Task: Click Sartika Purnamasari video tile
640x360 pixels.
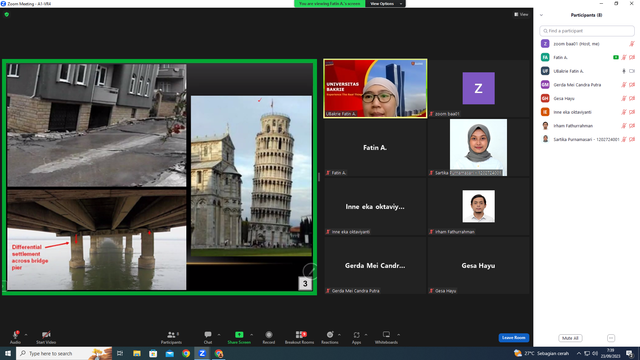Action: 478,147
